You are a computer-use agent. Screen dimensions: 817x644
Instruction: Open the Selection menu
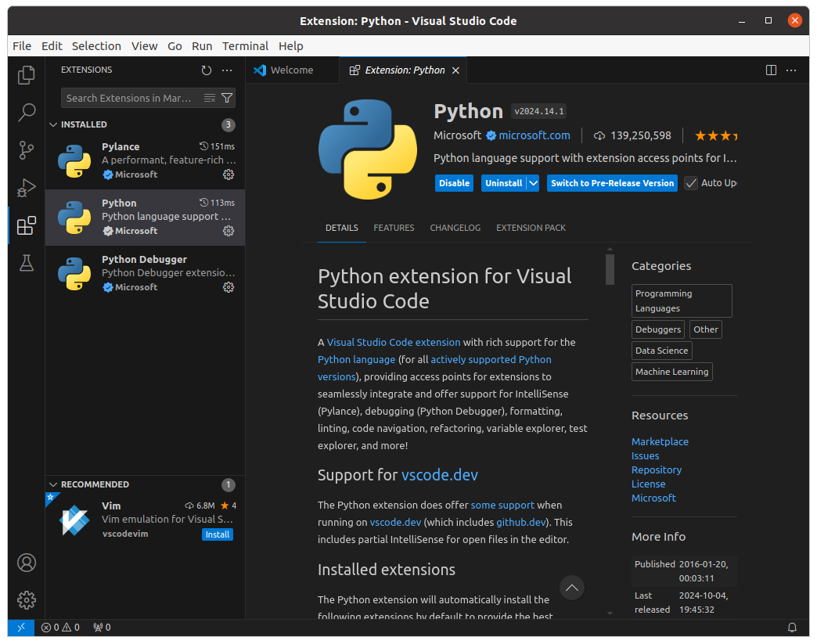pos(96,46)
